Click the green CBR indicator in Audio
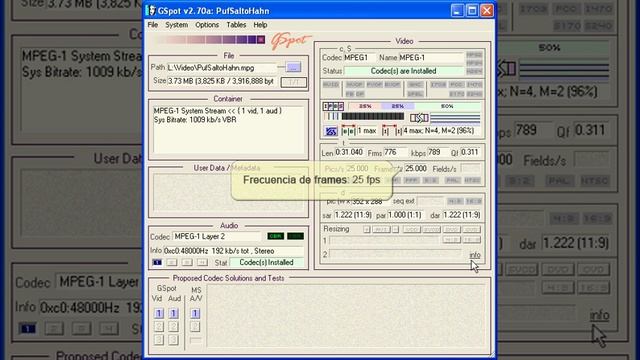 [276, 236]
